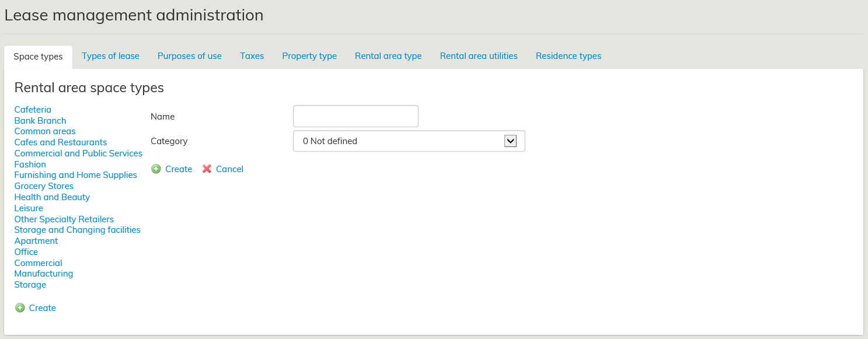The height and width of the screenshot is (339, 868).
Task: Click the red X cancel icon
Action: coord(207,169)
